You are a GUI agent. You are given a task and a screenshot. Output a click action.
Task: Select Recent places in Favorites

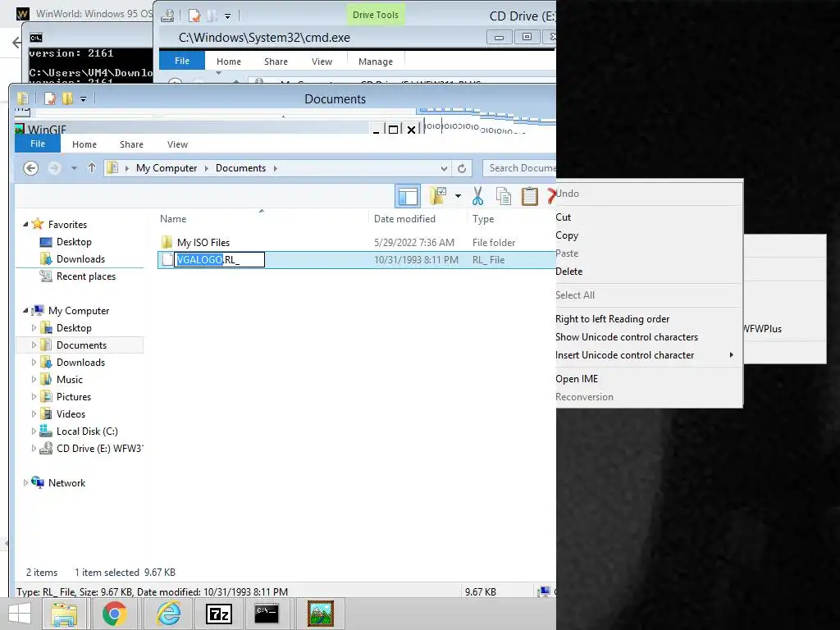pos(86,276)
